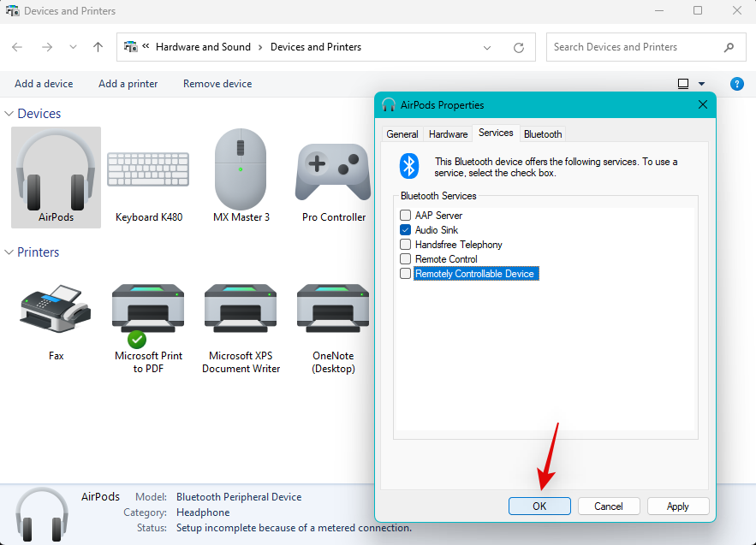Click Add a device
756x545 pixels.
pyautogui.click(x=44, y=84)
